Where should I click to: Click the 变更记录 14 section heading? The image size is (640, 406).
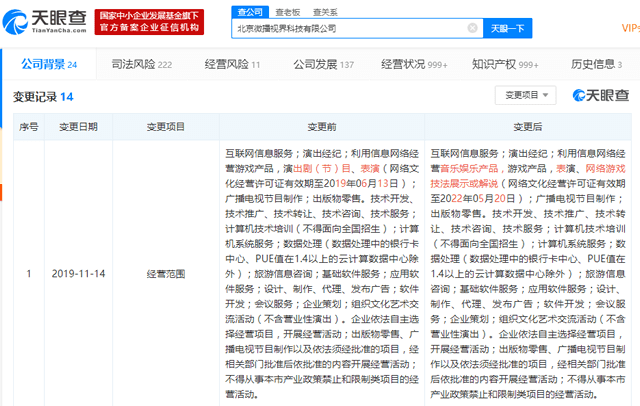point(43,97)
